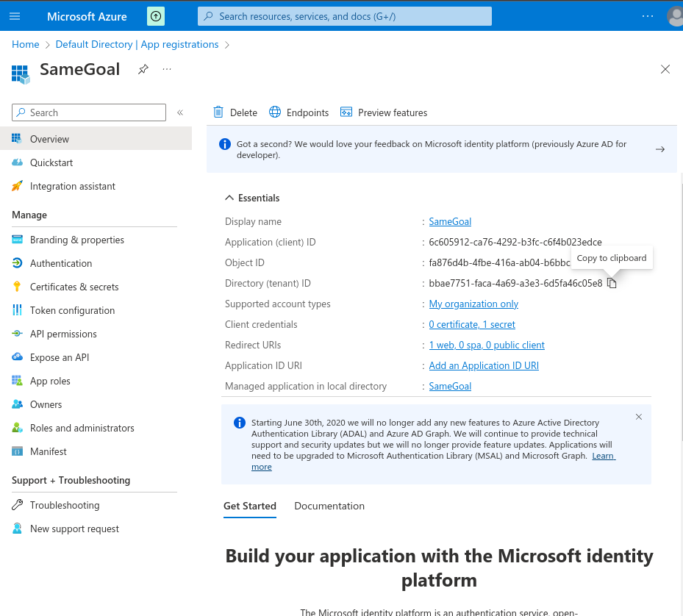Open Preview features from the toolbar

point(384,112)
